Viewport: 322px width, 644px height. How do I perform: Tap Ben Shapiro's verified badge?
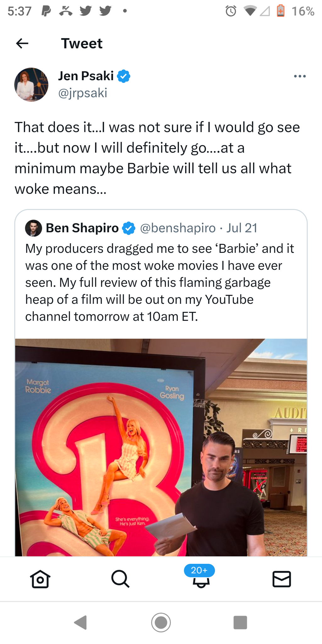click(x=129, y=228)
